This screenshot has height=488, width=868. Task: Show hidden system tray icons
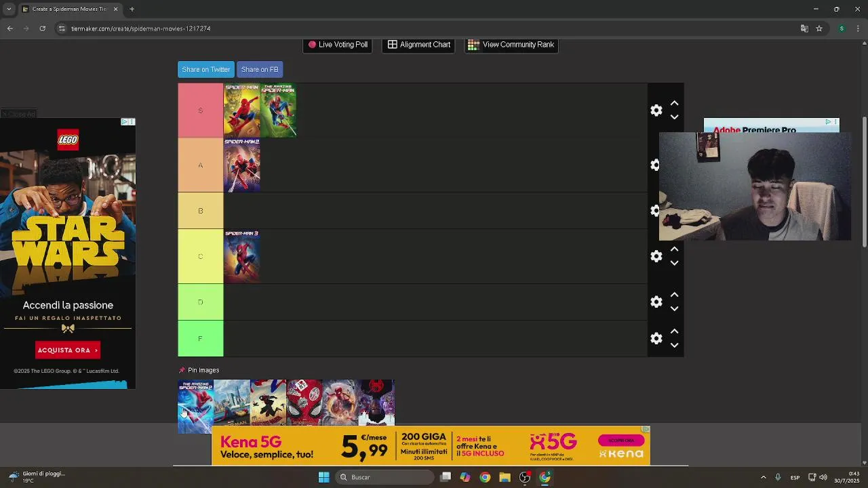[x=763, y=477]
